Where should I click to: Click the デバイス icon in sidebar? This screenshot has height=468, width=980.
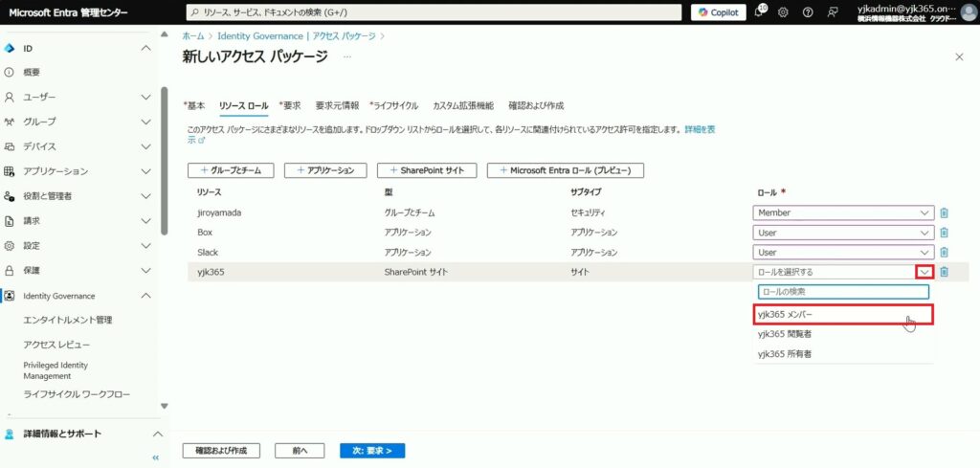[x=9, y=146]
